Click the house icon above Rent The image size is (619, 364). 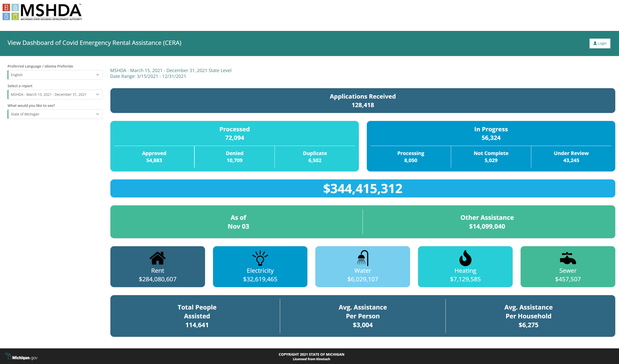pyautogui.click(x=158, y=258)
